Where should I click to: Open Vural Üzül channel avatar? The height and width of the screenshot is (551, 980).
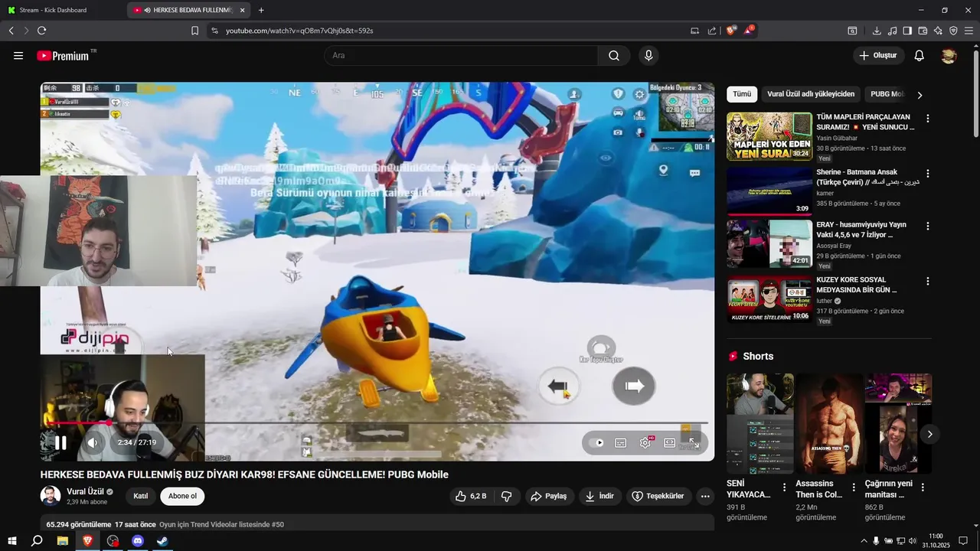pyautogui.click(x=51, y=496)
